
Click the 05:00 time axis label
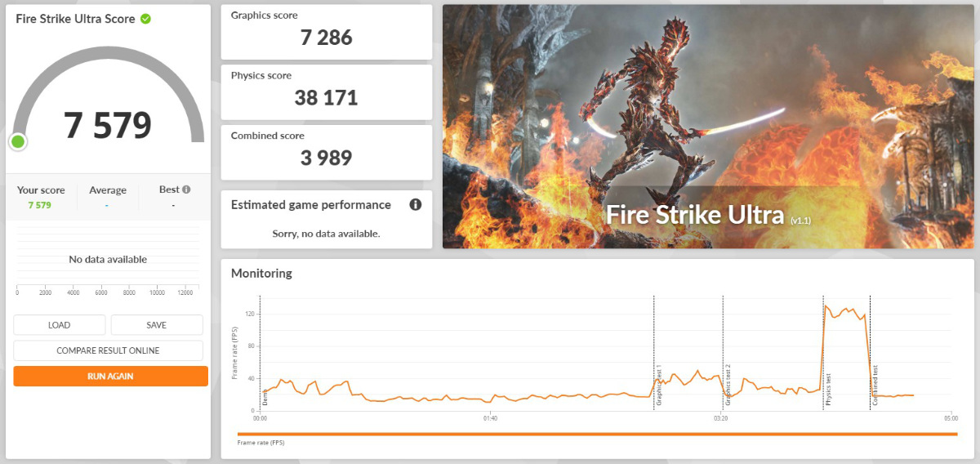pos(951,418)
